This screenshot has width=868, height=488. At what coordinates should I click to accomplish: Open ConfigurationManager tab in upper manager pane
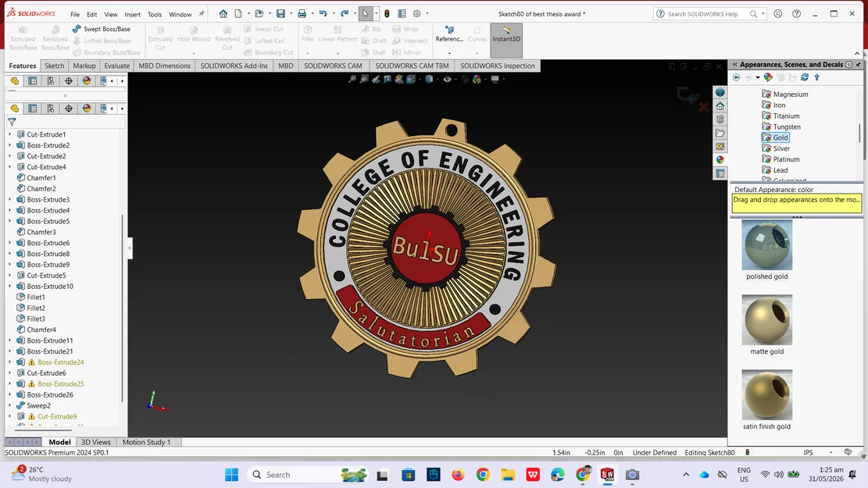click(x=50, y=80)
